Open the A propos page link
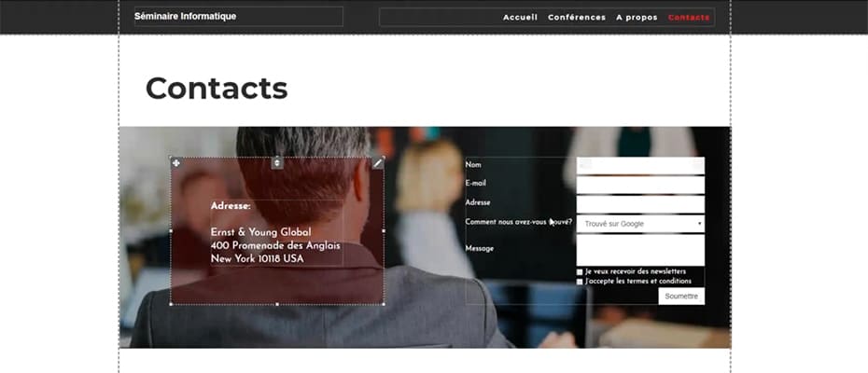The image size is (868, 373). [637, 17]
